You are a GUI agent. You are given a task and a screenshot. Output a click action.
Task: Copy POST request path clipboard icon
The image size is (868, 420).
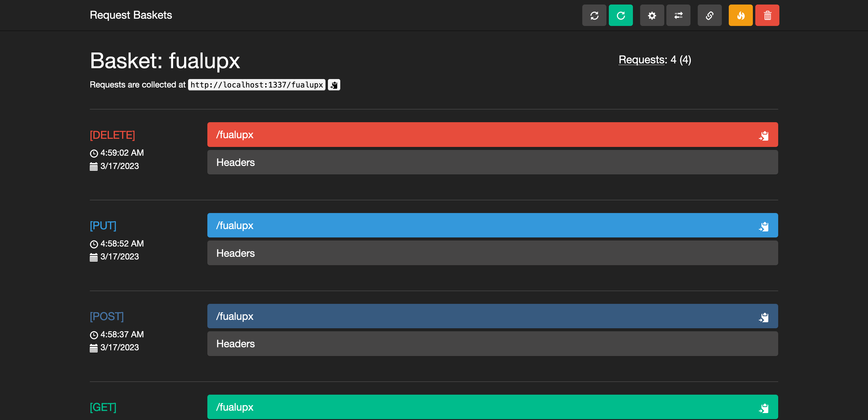pos(763,317)
